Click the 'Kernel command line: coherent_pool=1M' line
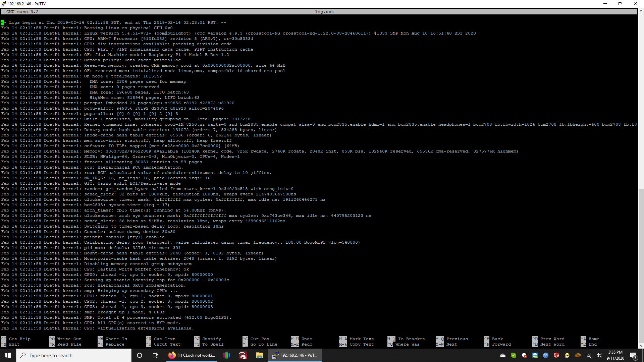 tap(319, 124)
